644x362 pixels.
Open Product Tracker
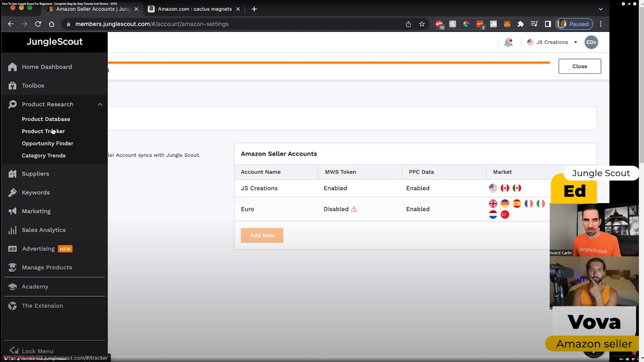pyautogui.click(x=43, y=131)
